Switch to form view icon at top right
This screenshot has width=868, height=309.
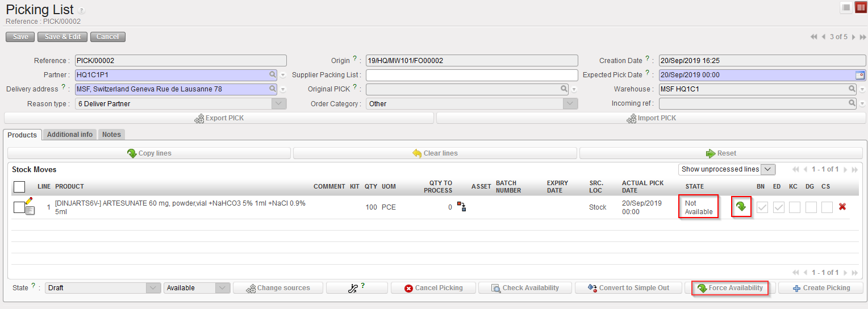click(x=861, y=7)
